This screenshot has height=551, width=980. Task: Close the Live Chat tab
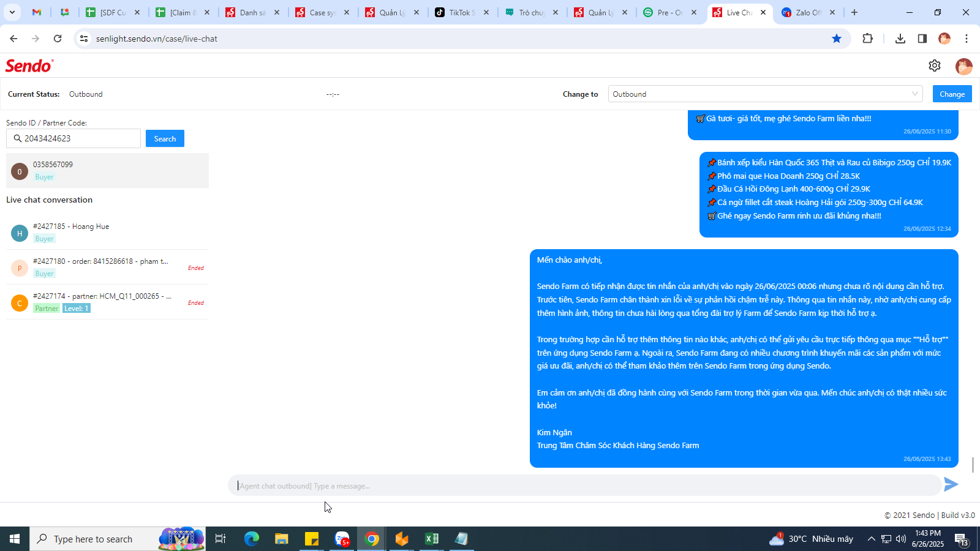point(763,12)
